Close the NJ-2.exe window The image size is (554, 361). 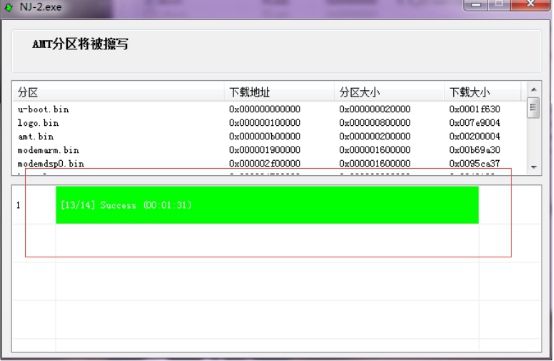tap(530, 5)
